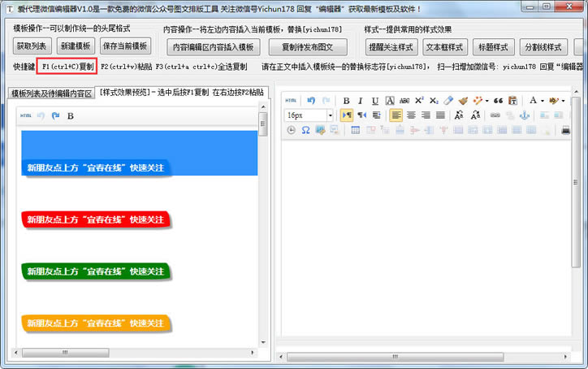588x369 pixels.
Task: Insert special character with omega icon
Action: click(305, 130)
